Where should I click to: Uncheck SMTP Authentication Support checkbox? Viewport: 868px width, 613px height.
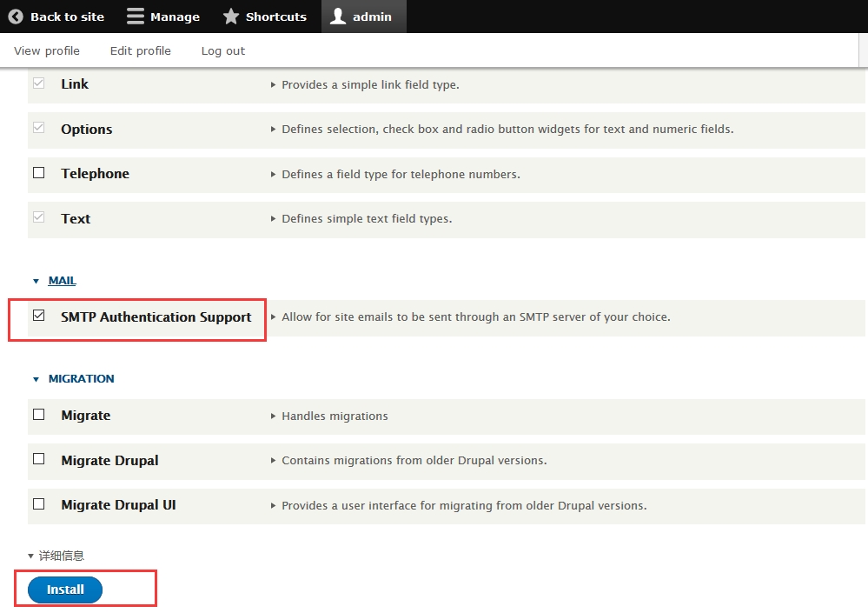click(x=39, y=316)
